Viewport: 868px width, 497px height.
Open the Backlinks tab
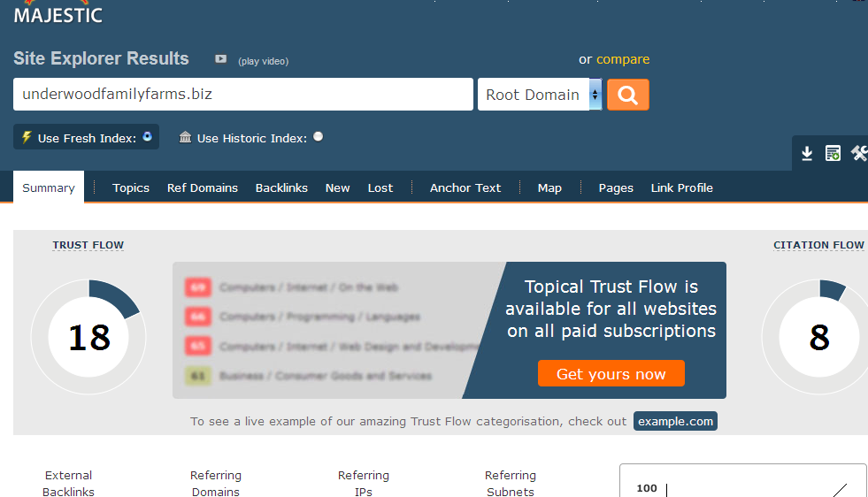[281, 188]
